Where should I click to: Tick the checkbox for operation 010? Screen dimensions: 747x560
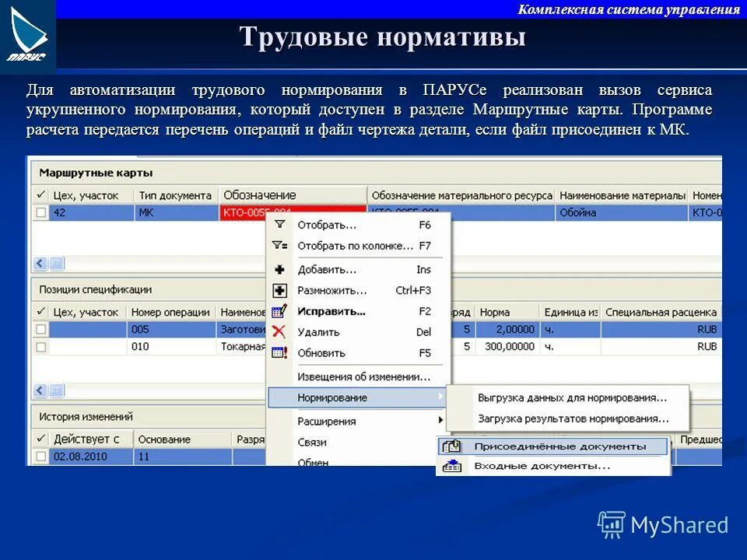(x=41, y=347)
